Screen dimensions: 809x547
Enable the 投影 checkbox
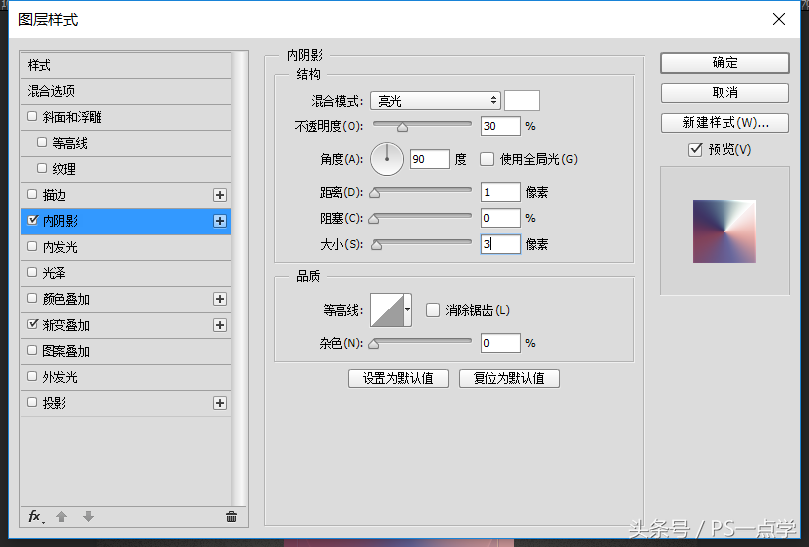point(32,403)
